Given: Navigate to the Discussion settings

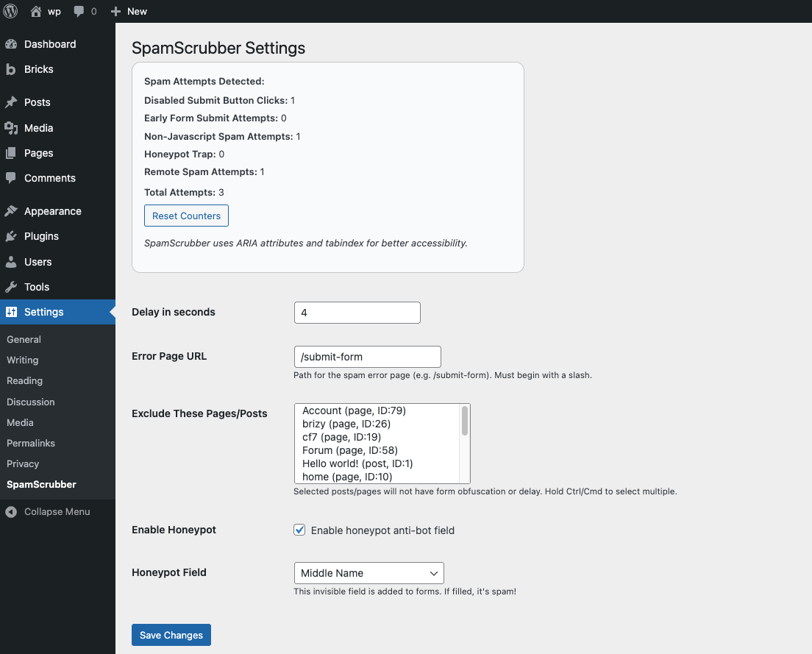Looking at the screenshot, I should tap(30, 402).
